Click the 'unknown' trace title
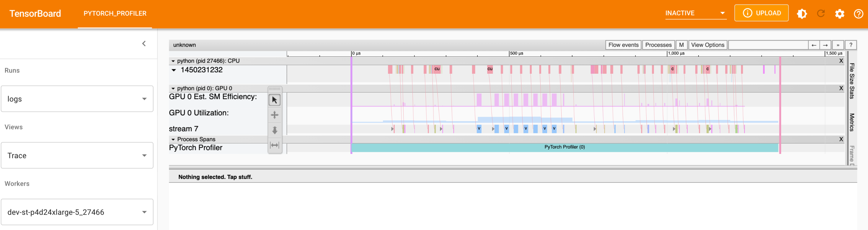 point(184,45)
